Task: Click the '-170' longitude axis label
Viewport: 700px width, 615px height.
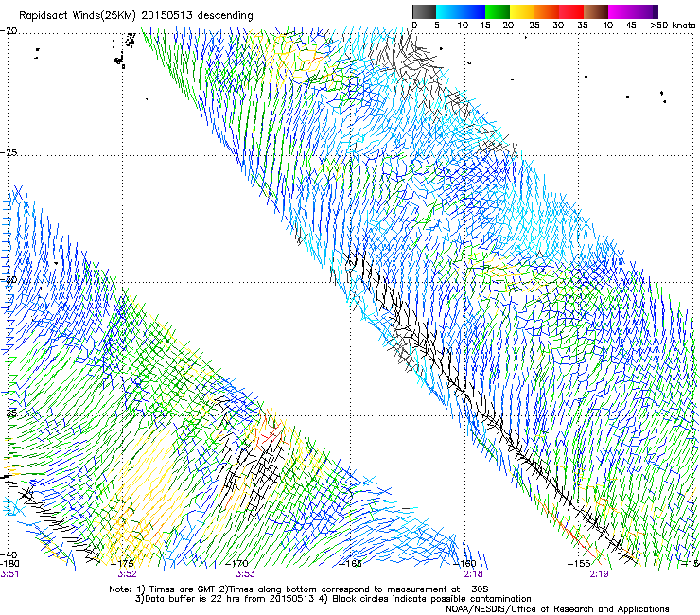Action: [x=238, y=564]
